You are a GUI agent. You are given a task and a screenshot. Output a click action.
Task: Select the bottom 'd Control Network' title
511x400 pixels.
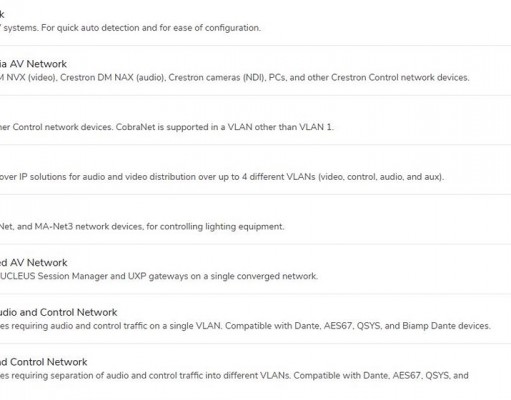(x=44, y=362)
